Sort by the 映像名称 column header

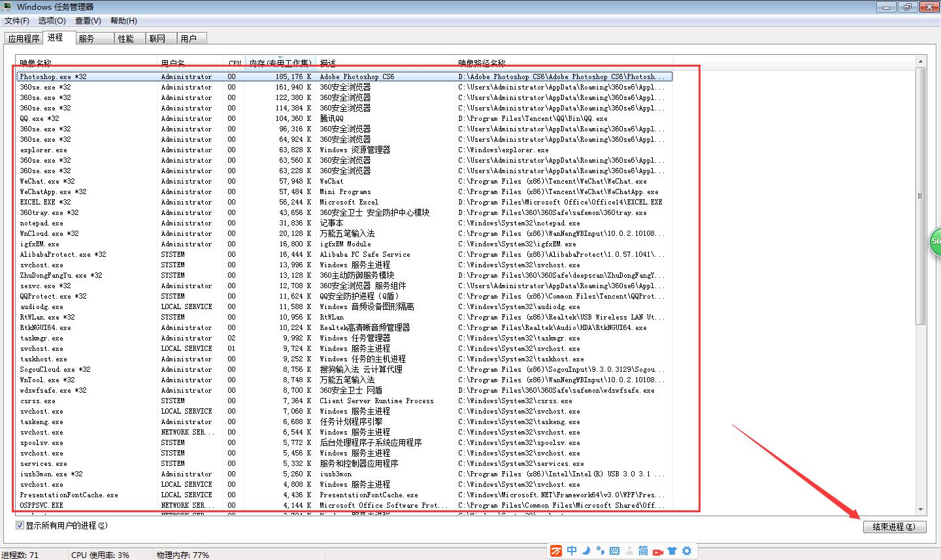[88, 63]
